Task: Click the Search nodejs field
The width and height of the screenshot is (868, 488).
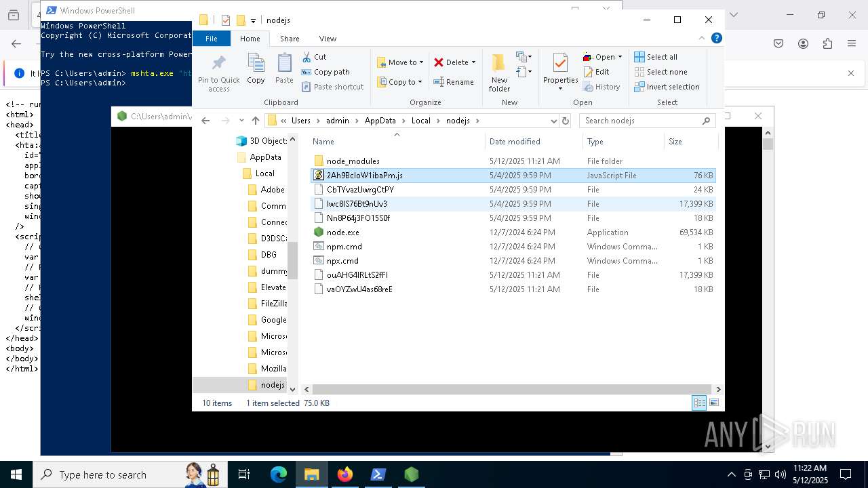Action: coord(646,121)
